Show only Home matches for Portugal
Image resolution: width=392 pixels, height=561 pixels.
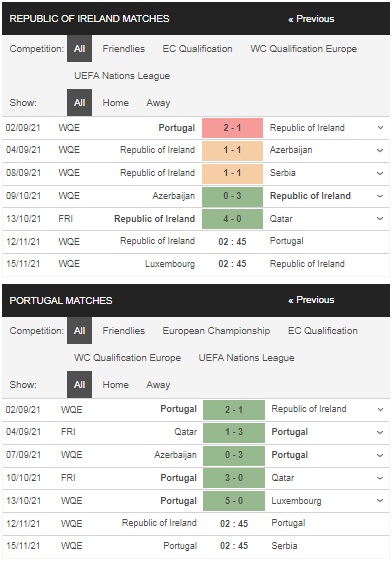pyautogui.click(x=116, y=385)
